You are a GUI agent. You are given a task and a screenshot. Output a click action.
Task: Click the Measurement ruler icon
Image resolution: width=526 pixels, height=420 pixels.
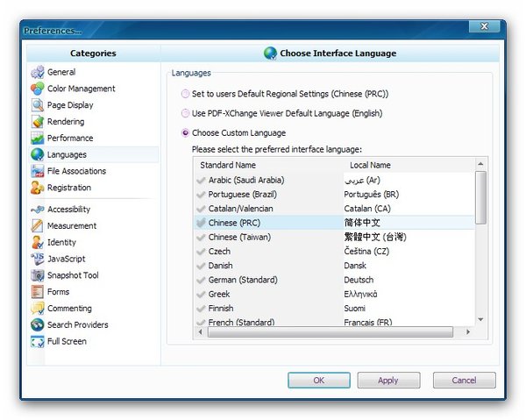(x=37, y=225)
